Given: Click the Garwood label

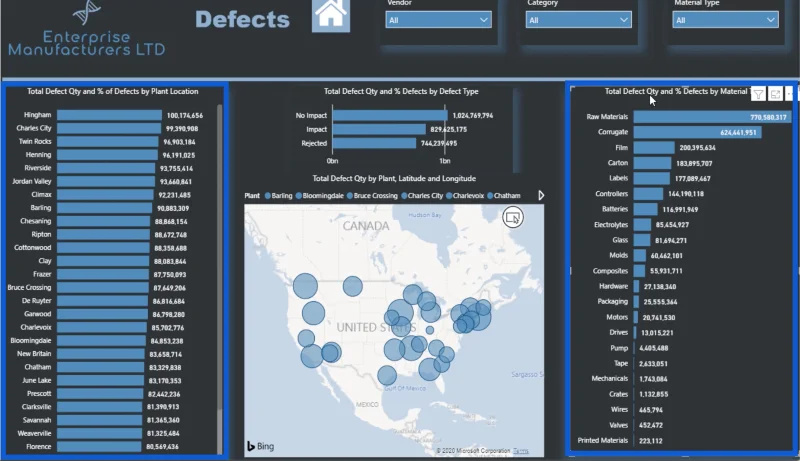Looking at the screenshot, I should (38, 314).
